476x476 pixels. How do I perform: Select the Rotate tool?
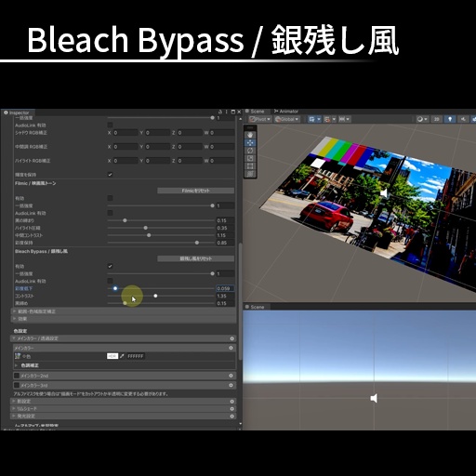click(x=250, y=151)
